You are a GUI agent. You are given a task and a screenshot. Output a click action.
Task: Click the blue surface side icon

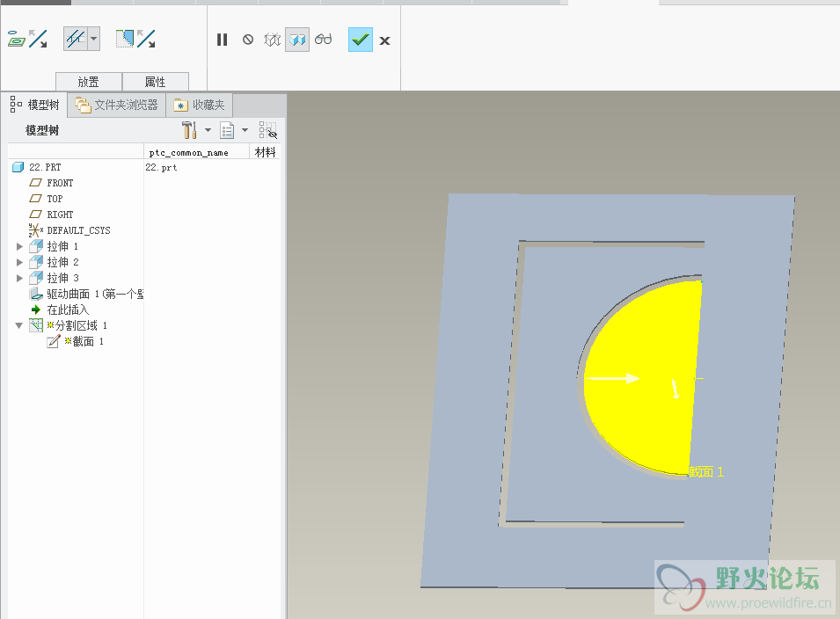click(x=125, y=39)
